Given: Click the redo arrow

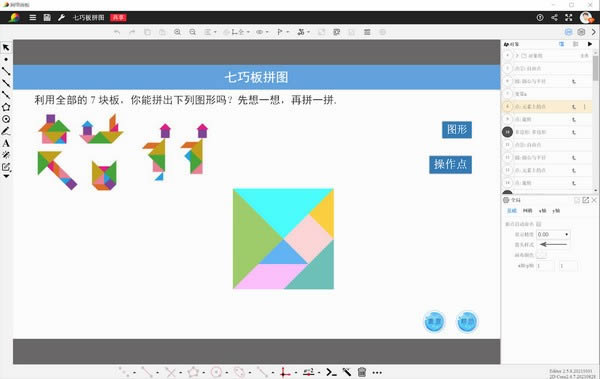Looking at the screenshot, I should (x=132, y=32).
